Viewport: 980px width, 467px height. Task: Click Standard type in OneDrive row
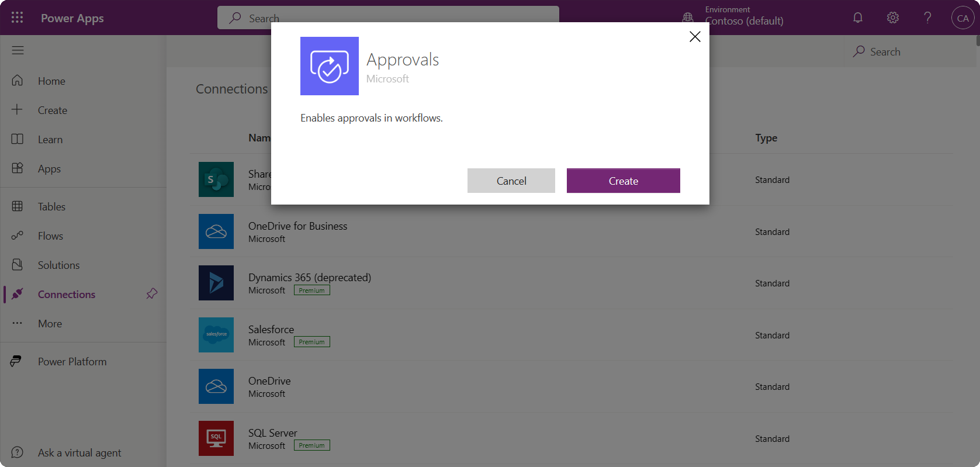[x=772, y=386]
